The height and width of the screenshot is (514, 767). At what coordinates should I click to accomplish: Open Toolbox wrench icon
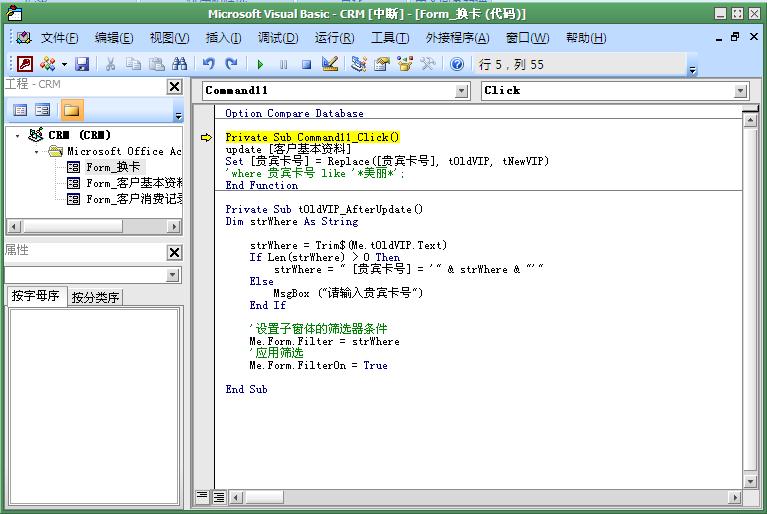(x=428, y=64)
